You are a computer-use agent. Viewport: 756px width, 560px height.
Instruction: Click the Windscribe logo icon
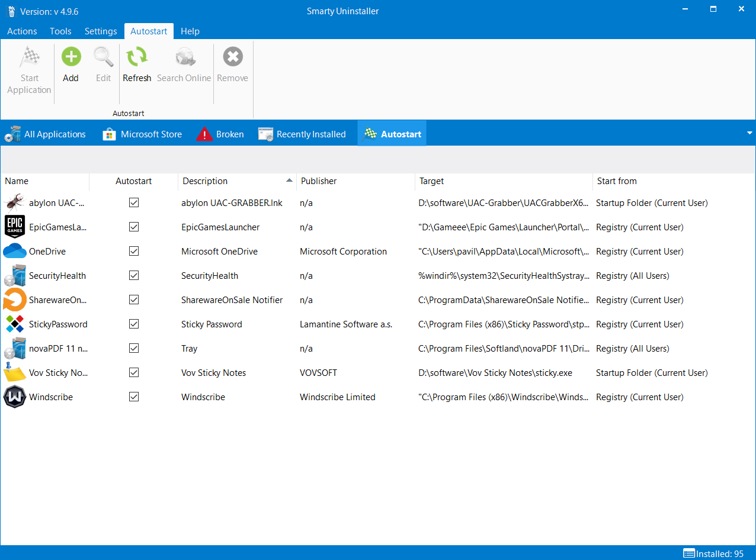[x=14, y=397]
